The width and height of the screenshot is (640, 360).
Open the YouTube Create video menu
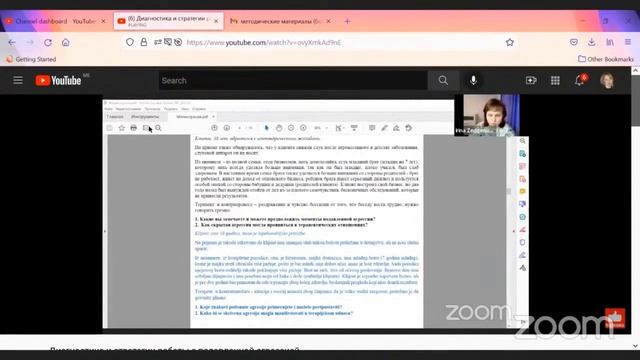(531, 80)
